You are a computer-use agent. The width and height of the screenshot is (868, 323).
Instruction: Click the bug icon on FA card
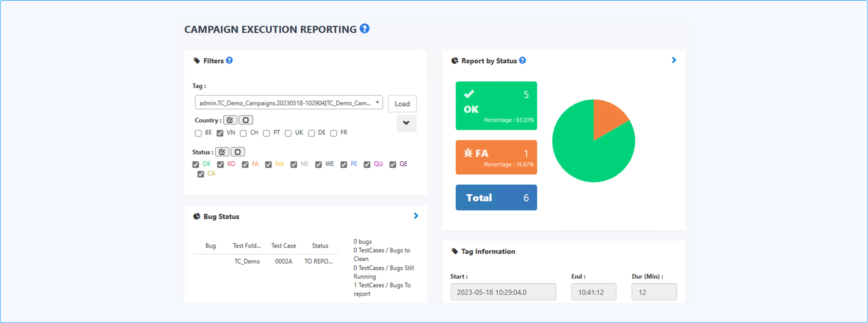coord(468,153)
